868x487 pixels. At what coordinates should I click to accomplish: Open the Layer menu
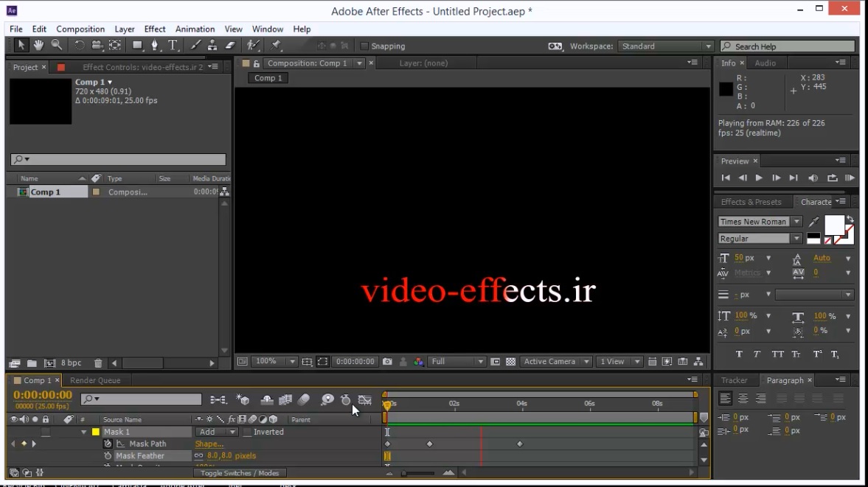[x=125, y=29]
